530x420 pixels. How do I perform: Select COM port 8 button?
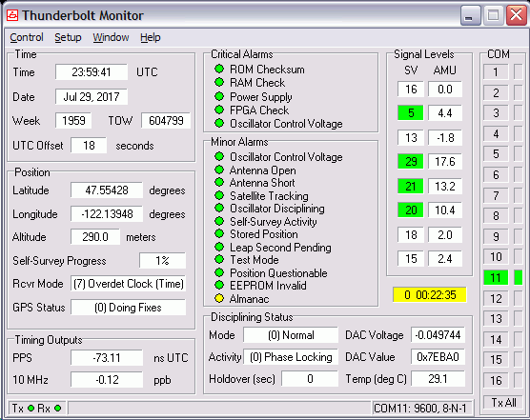(x=496, y=216)
